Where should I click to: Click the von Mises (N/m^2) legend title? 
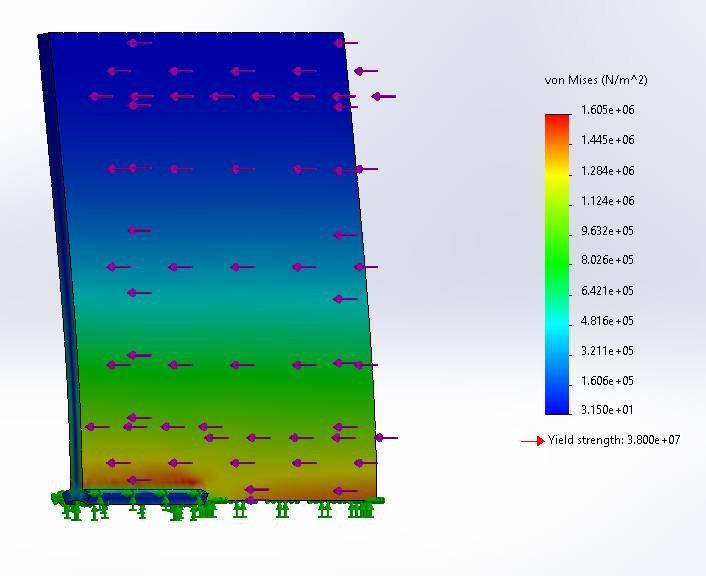pyautogui.click(x=596, y=80)
